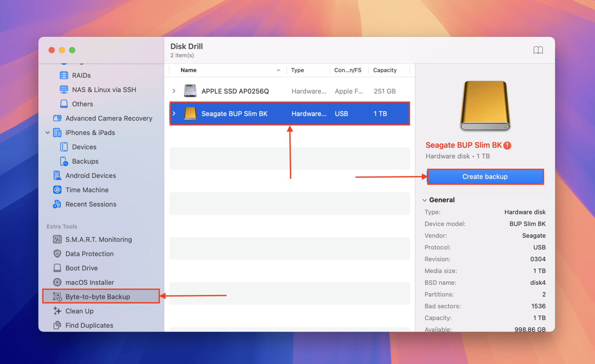Open Boot Drive tool
595x364 pixels.
[81, 268]
